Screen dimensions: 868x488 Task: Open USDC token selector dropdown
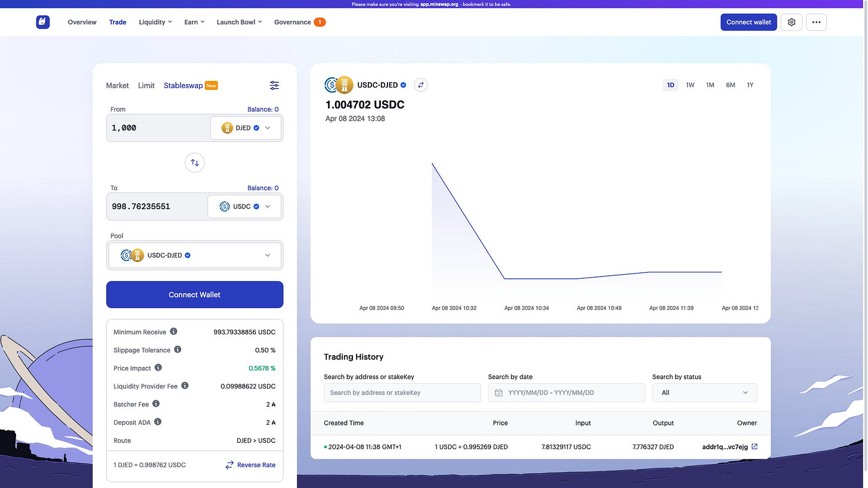tap(244, 206)
